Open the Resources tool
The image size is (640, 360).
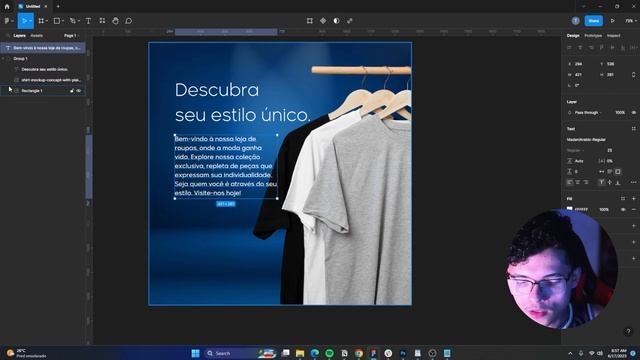(102, 21)
